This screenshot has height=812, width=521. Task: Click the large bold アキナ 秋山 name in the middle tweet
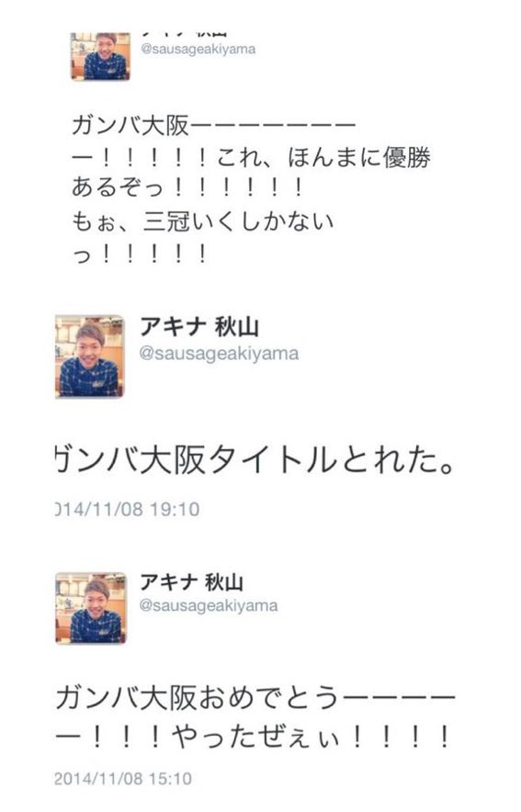pos(199,327)
